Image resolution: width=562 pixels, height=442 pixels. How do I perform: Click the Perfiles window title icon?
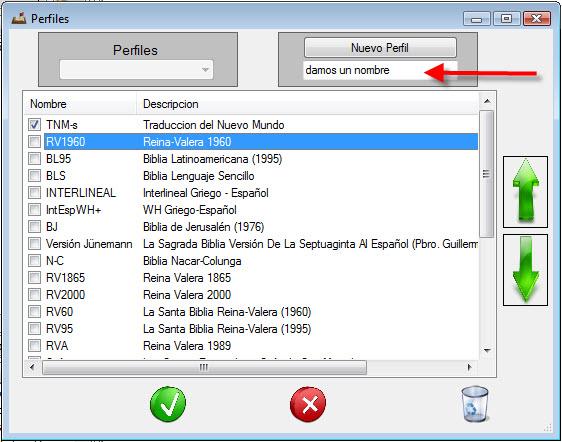(19, 18)
